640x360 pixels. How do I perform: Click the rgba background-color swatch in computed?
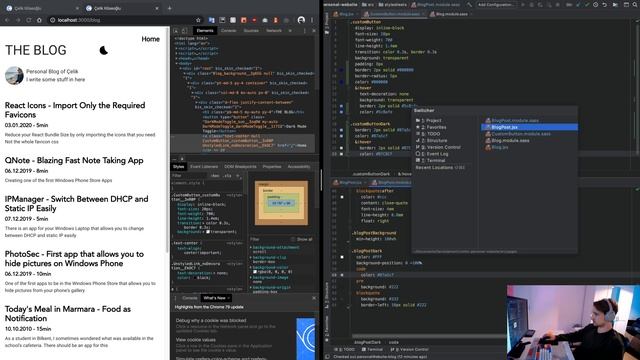point(255,271)
